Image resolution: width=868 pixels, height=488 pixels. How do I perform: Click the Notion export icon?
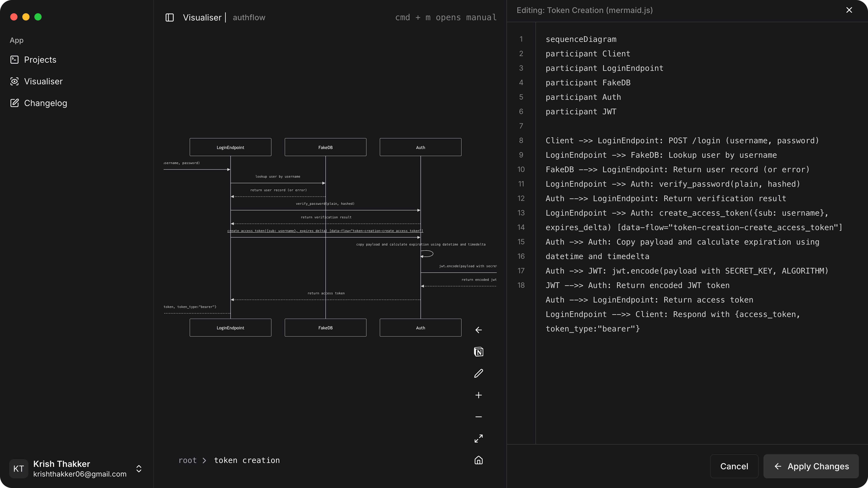[x=478, y=352]
